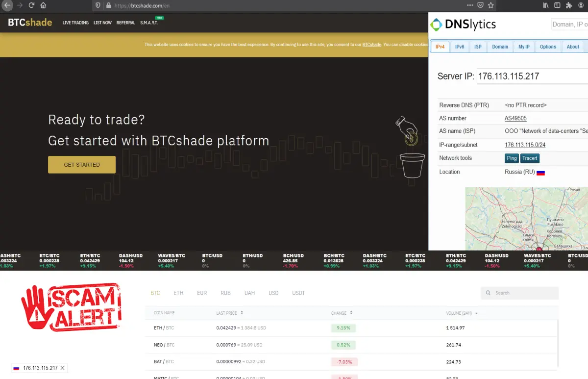Click the DNSlytics Domain, IP search field
Image resolution: width=588 pixels, height=379 pixels.
tap(569, 25)
